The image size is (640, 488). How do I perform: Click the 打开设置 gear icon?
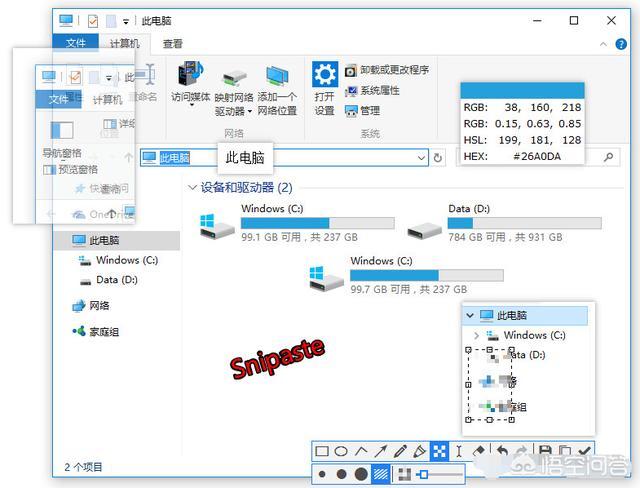(x=324, y=76)
